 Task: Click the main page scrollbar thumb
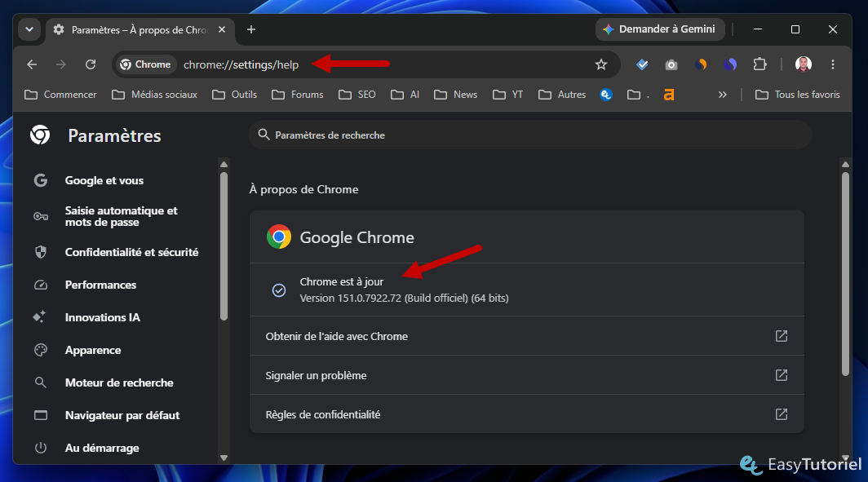(845, 275)
